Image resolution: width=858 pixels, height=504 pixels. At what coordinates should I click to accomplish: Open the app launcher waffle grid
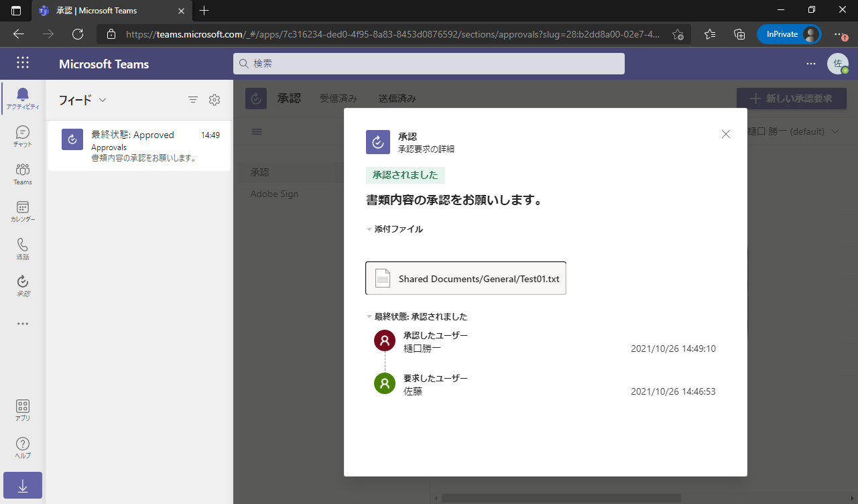tap(23, 63)
